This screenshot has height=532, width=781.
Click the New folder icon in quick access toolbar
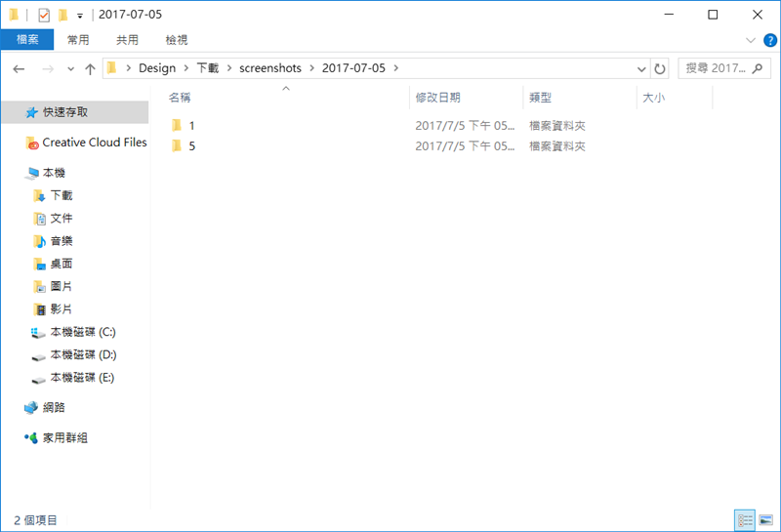[x=62, y=15]
